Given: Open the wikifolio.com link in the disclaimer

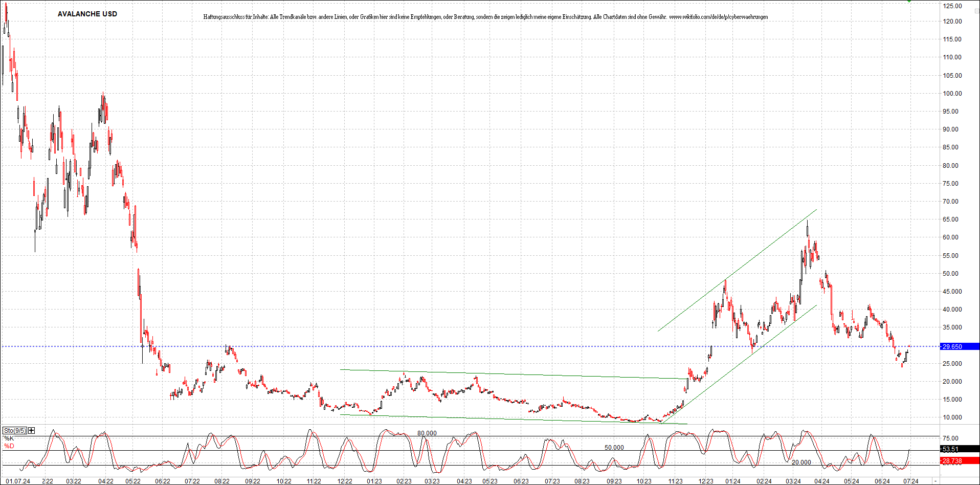Looking at the screenshot, I should (x=718, y=17).
